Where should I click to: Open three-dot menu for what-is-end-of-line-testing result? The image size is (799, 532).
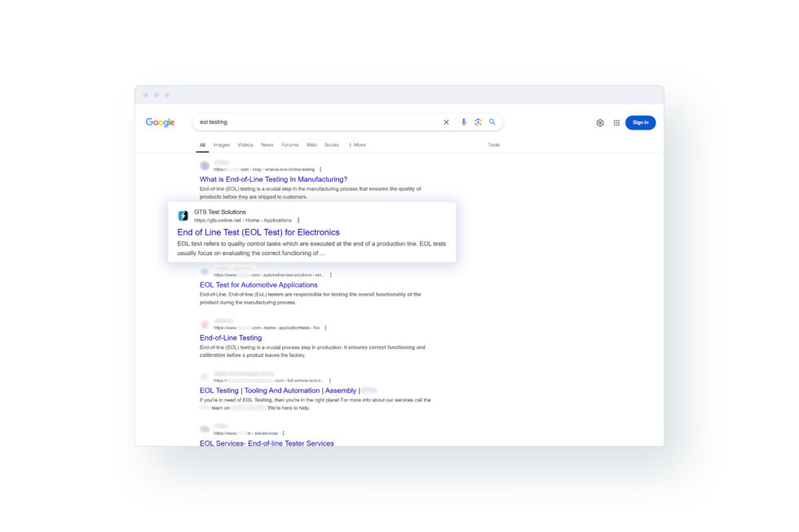pos(320,169)
